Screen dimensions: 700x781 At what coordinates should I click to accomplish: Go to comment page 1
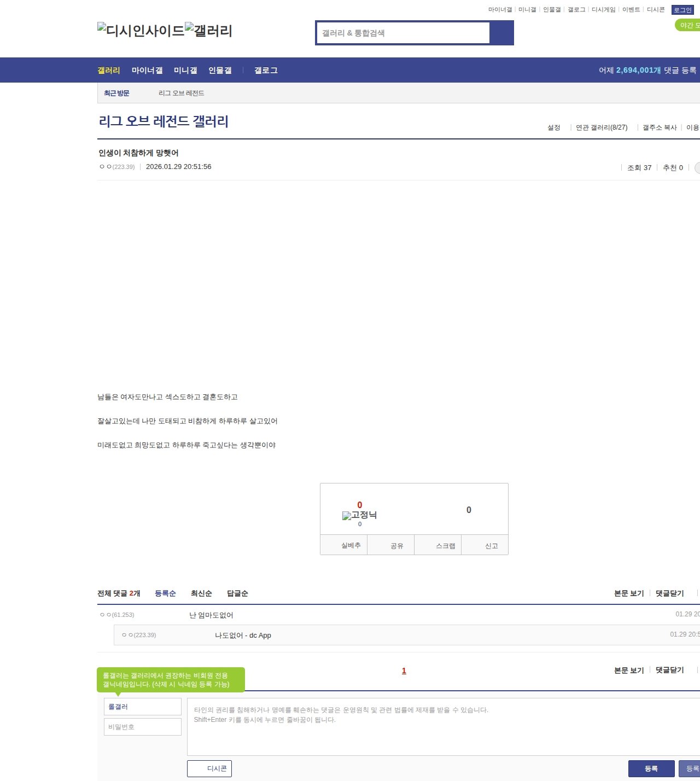coord(404,671)
